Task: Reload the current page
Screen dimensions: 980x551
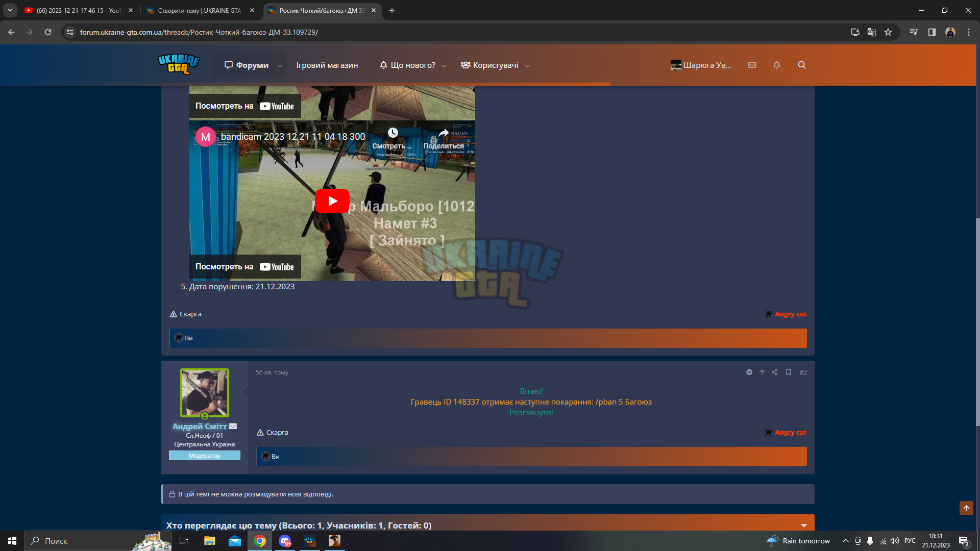Action: (48, 32)
